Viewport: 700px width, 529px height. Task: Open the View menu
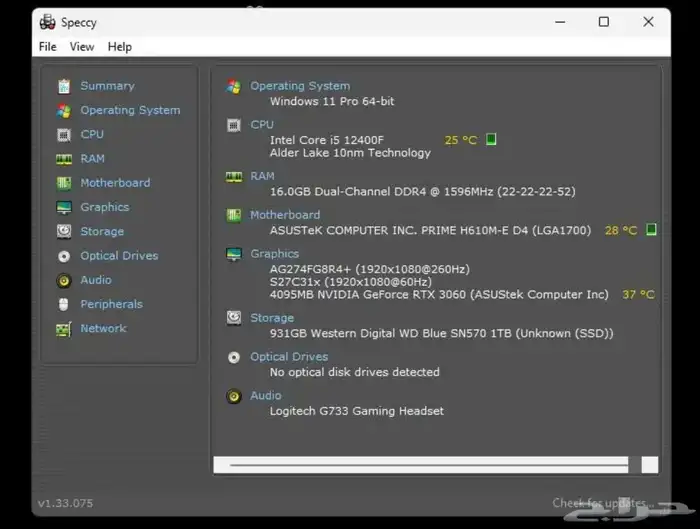[x=82, y=47]
